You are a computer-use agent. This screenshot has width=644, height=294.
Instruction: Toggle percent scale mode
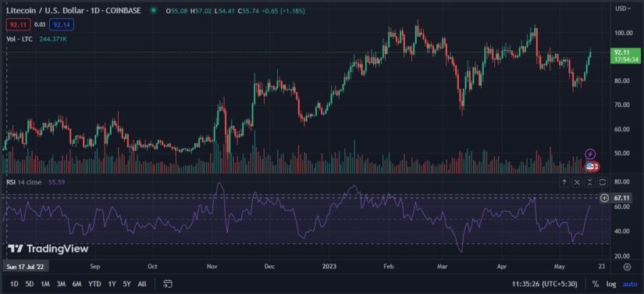[x=595, y=284]
